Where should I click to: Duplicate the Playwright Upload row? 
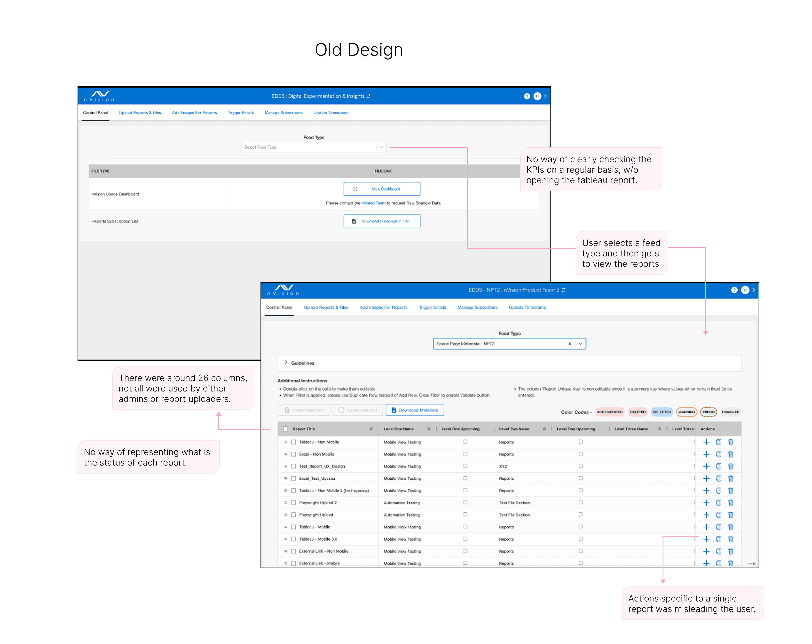pos(719,515)
